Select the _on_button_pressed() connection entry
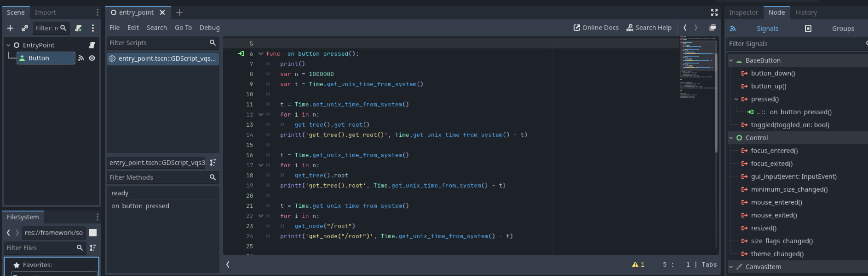Viewport: 868px width, 276px height. (x=794, y=112)
